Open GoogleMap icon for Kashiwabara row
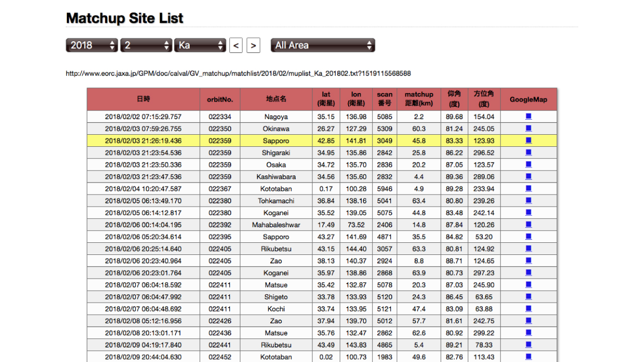Screen dimensions: 644x362 (x=528, y=176)
